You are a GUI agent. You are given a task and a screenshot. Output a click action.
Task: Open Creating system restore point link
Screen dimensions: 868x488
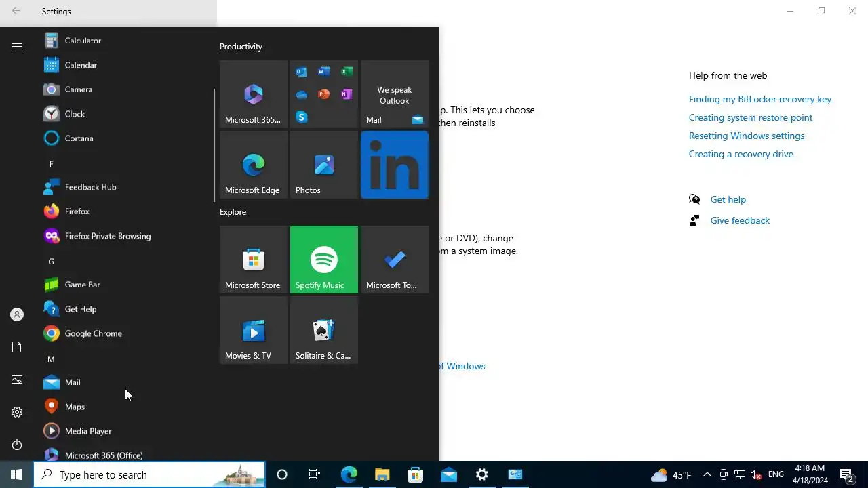point(751,117)
